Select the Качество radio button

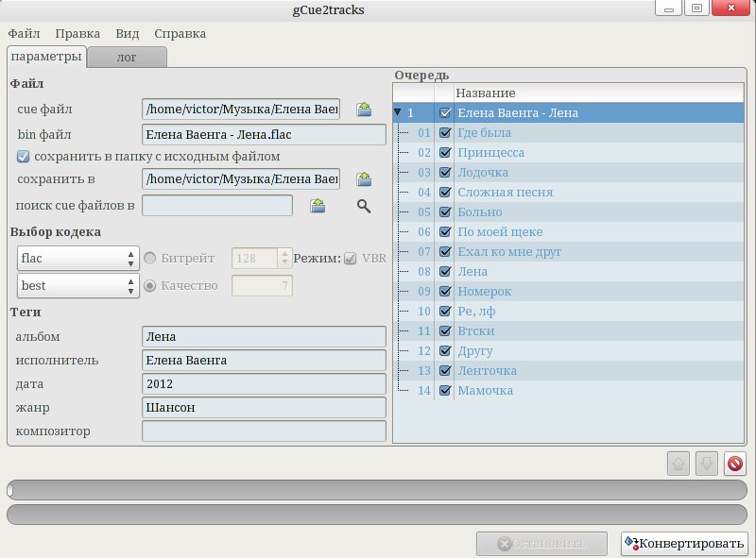tap(150, 286)
